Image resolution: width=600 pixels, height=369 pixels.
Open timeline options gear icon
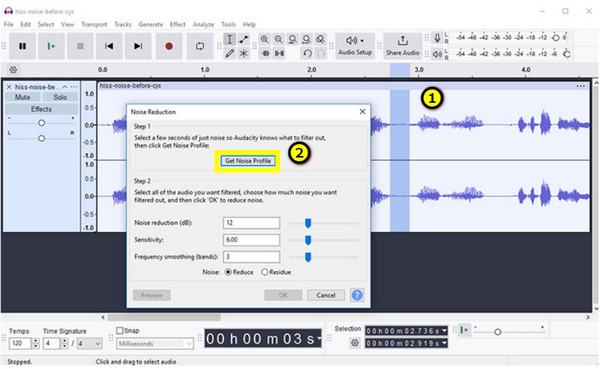[13, 70]
